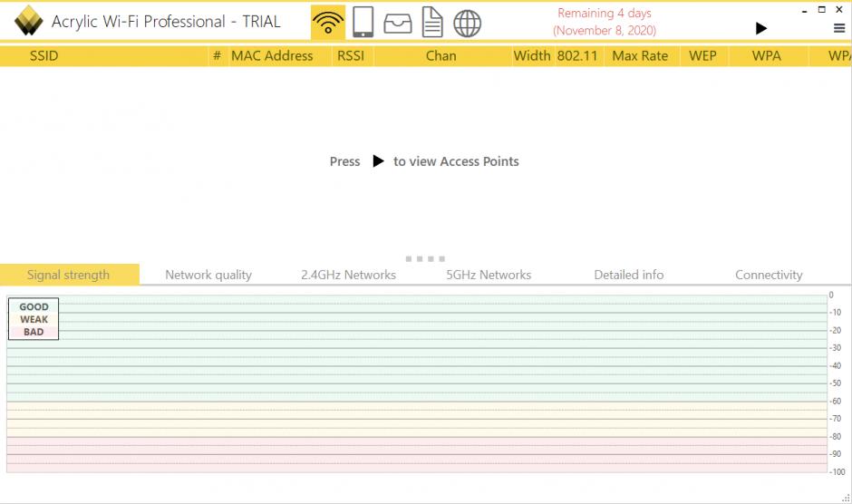Image resolution: width=852 pixels, height=504 pixels.
Task: Open the 2.4GHz Networks tab
Action: click(x=348, y=275)
